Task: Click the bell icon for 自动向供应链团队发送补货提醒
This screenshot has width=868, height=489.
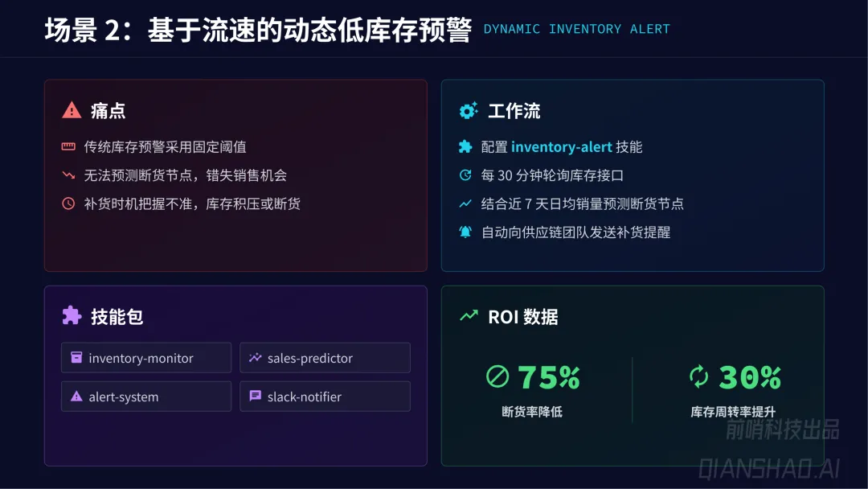Action: coord(465,232)
